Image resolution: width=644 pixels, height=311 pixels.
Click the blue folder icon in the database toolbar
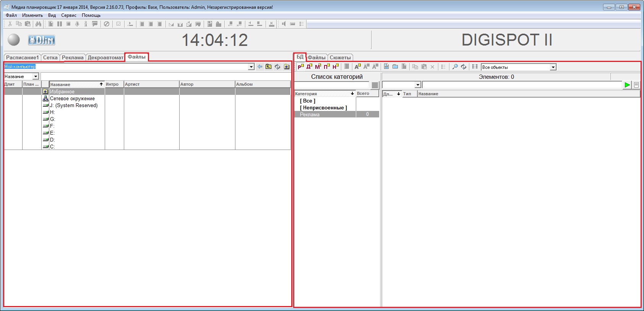pos(395,67)
